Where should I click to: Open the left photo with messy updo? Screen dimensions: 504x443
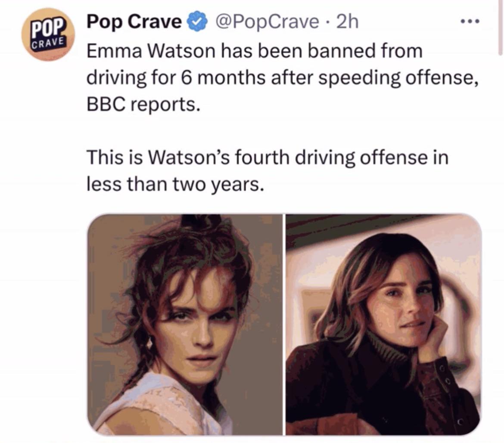[x=185, y=324]
